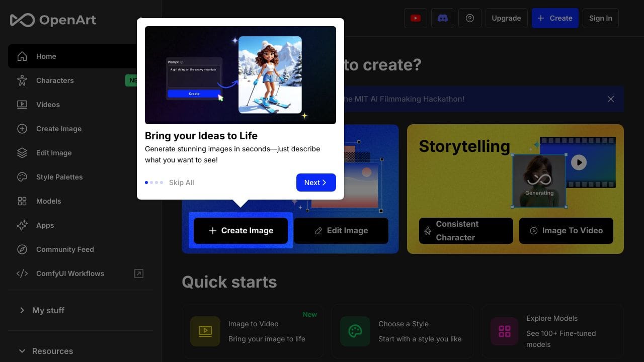Click the Choose a Style green palette icon

pos(355,331)
